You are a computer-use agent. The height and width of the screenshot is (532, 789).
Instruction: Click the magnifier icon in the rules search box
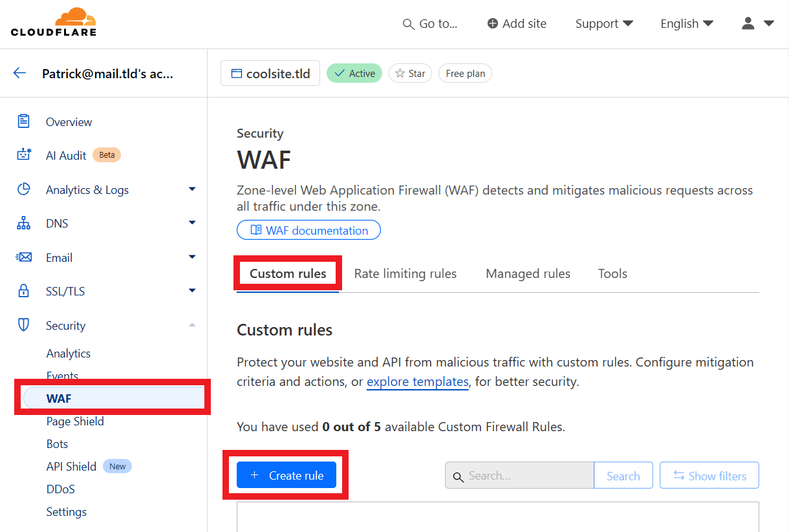pos(458,477)
